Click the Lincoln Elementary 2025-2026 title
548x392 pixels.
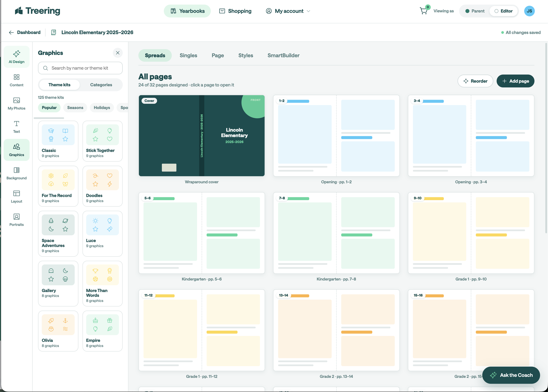(97, 33)
